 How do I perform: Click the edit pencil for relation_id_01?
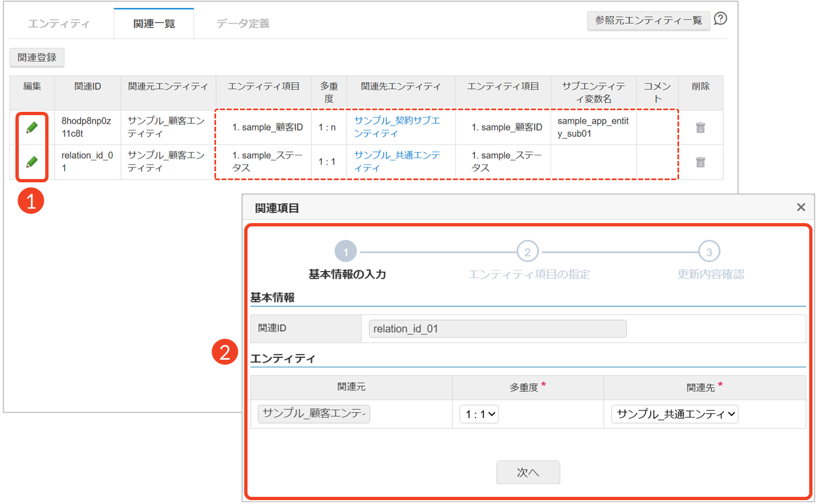tap(32, 162)
